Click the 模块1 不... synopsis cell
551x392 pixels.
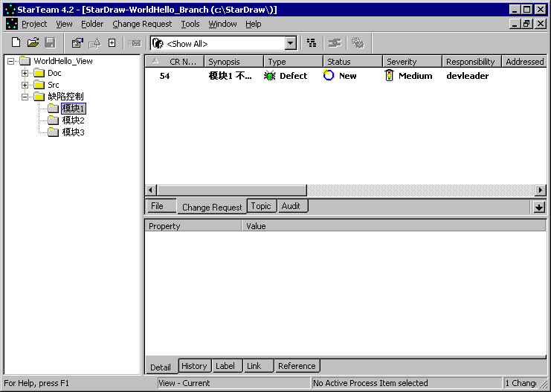click(231, 76)
